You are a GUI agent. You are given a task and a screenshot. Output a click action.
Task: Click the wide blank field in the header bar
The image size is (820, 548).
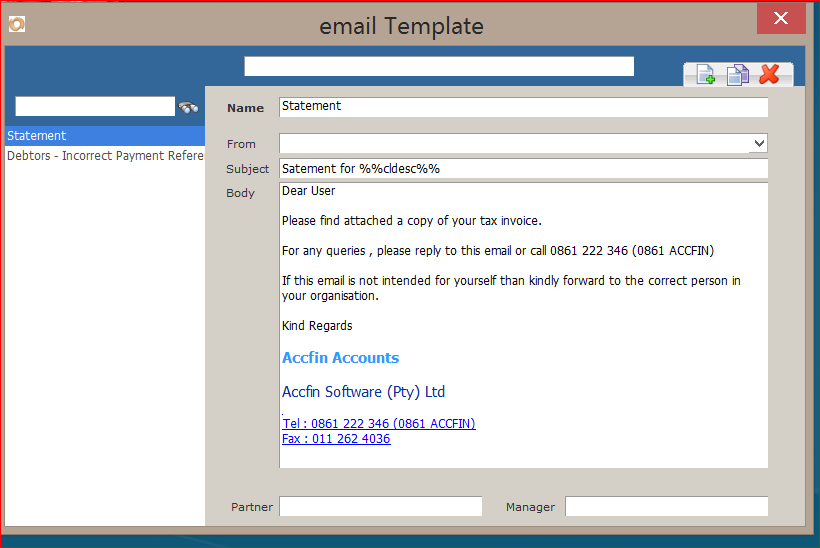439,66
